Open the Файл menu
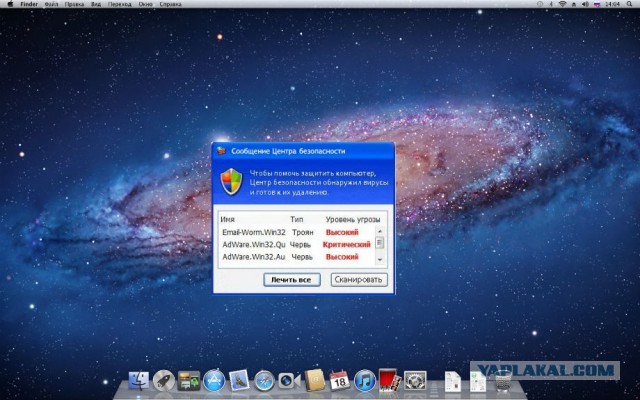 point(51,4)
